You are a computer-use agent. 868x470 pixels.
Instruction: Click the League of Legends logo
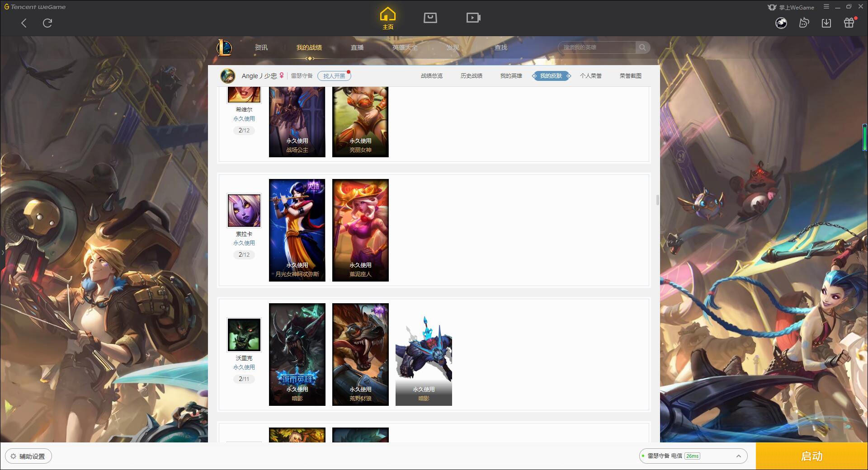[x=224, y=47]
